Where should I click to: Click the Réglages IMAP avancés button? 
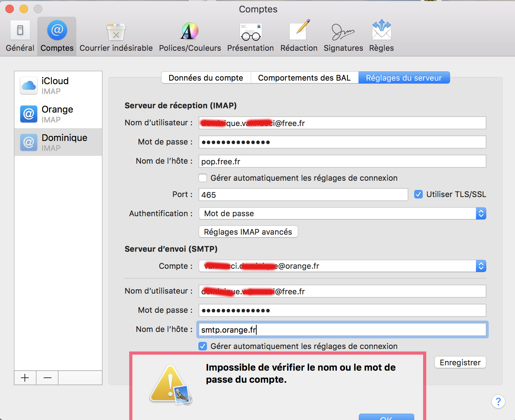248,232
